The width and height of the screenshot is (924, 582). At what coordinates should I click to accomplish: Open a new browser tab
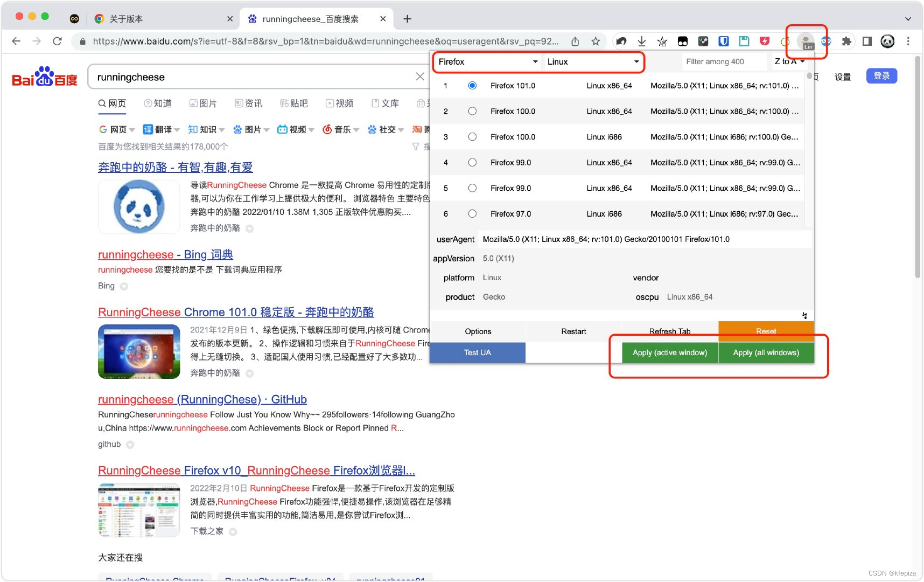(x=408, y=19)
